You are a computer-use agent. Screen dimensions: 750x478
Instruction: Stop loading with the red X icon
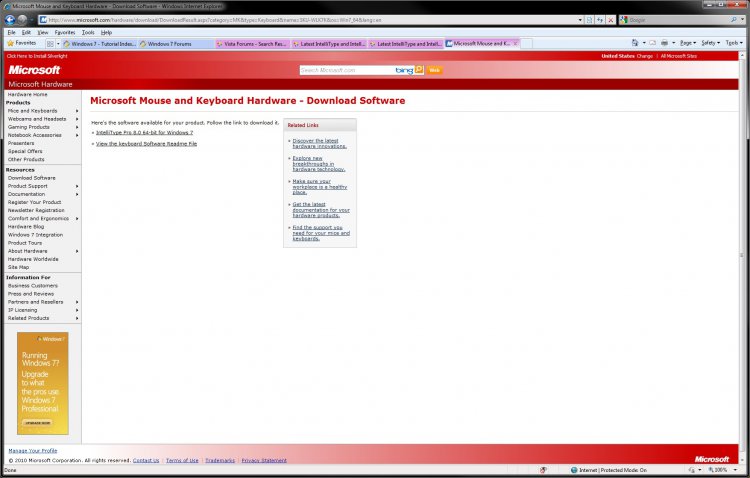610,20
